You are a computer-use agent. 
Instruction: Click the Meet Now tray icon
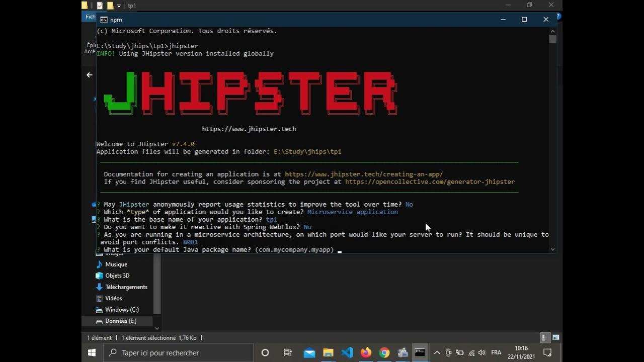(x=448, y=353)
